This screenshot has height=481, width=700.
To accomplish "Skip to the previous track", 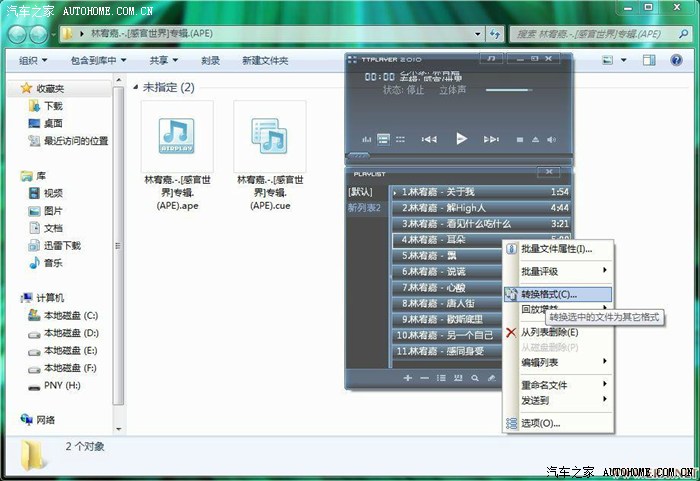I will click(428, 139).
